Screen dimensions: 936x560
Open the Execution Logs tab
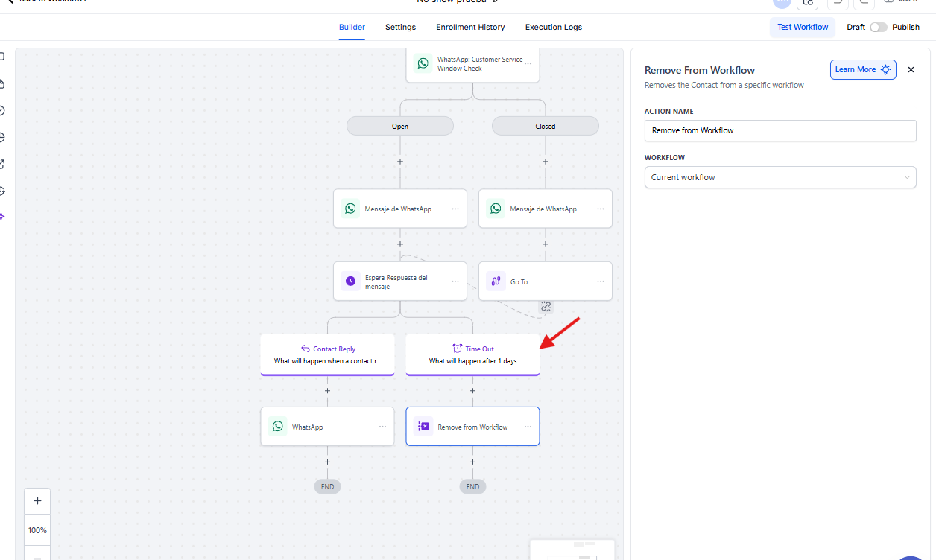553,27
